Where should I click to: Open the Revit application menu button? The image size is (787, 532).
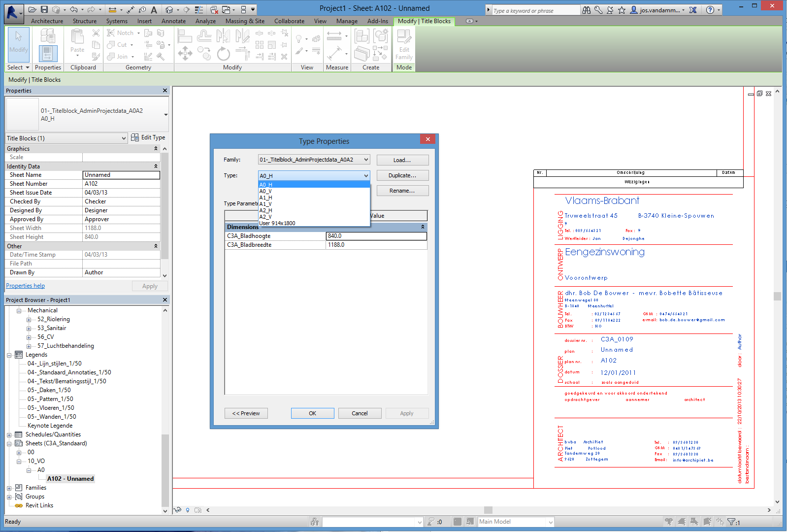coord(13,13)
